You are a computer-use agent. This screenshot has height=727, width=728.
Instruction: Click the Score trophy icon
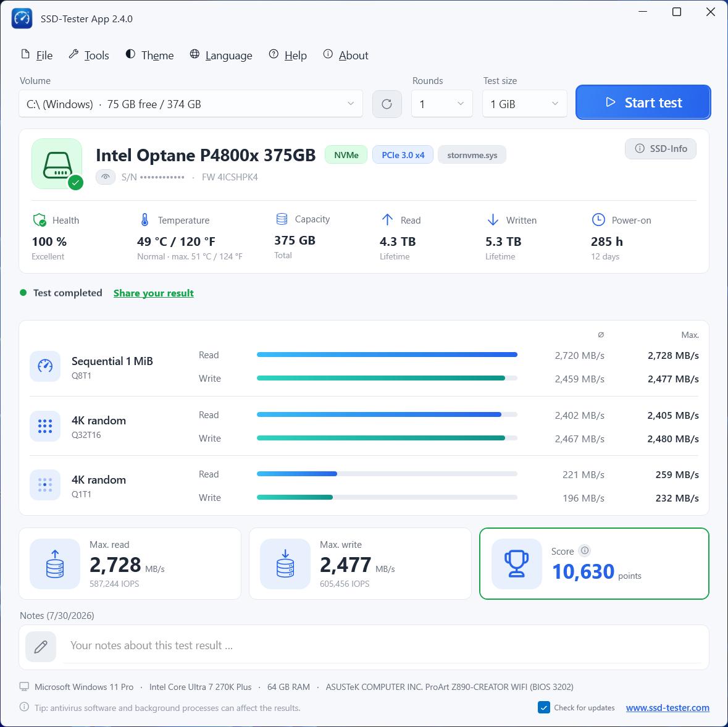coord(516,563)
